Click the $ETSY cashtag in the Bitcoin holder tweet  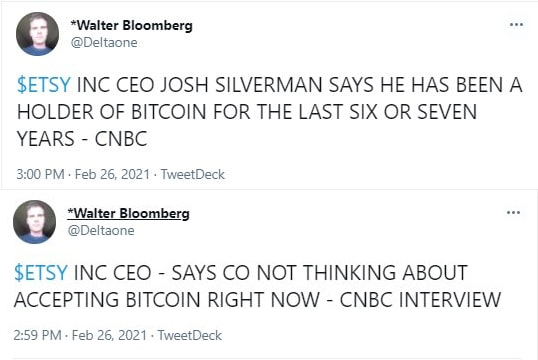click(x=44, y=85)
